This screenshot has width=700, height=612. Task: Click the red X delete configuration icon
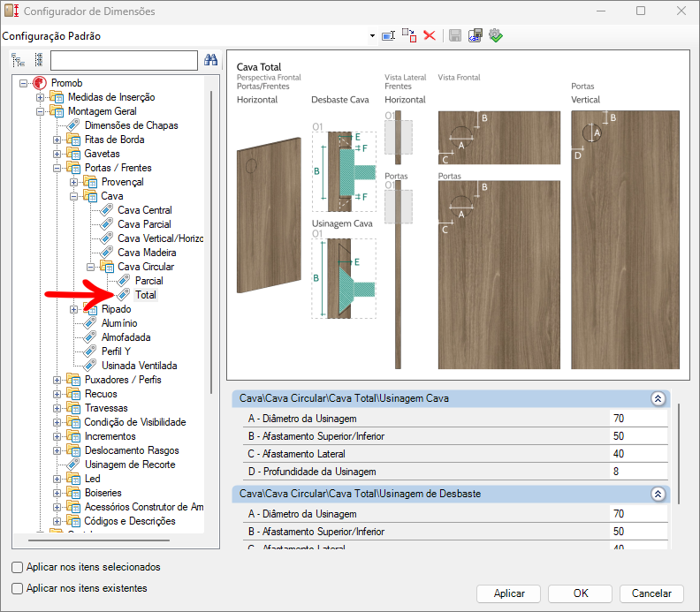click(430, 35)
